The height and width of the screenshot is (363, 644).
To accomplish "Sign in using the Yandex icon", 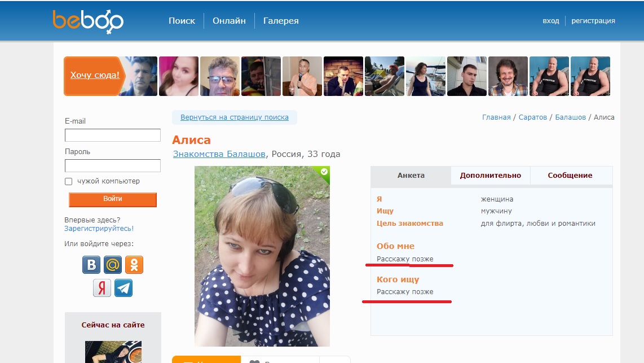I will tap(102, 288).
